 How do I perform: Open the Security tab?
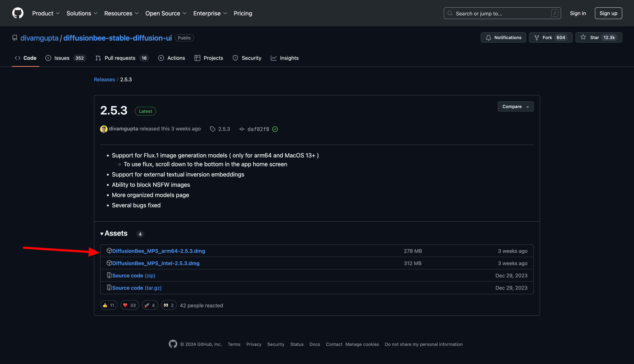[x=247, y=58]
